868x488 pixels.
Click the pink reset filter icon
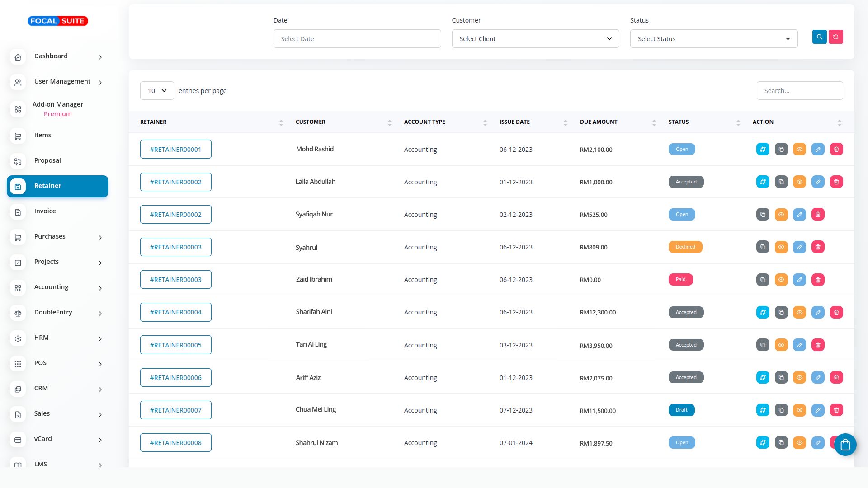835,37
